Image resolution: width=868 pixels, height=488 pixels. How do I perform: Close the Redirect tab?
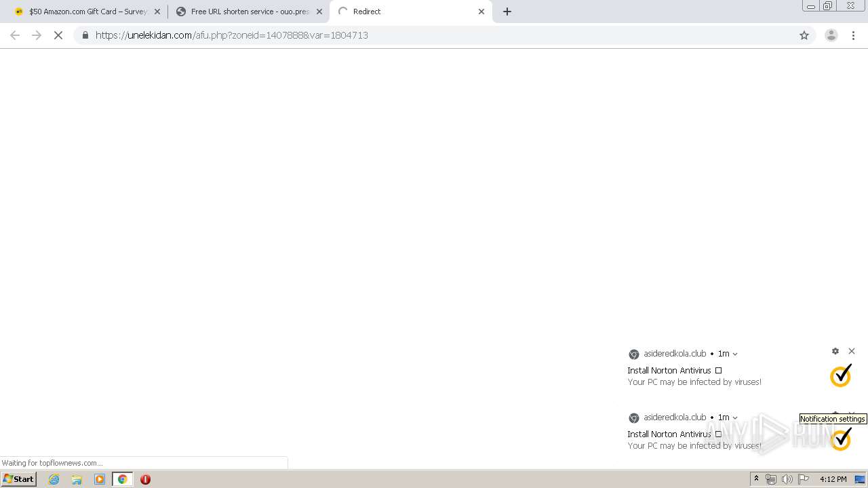tap(481, 12)
